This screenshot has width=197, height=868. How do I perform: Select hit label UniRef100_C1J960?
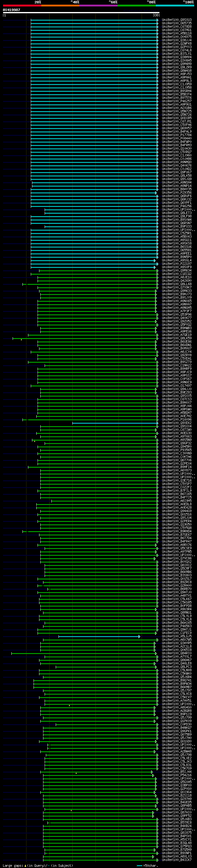point(177,155)
